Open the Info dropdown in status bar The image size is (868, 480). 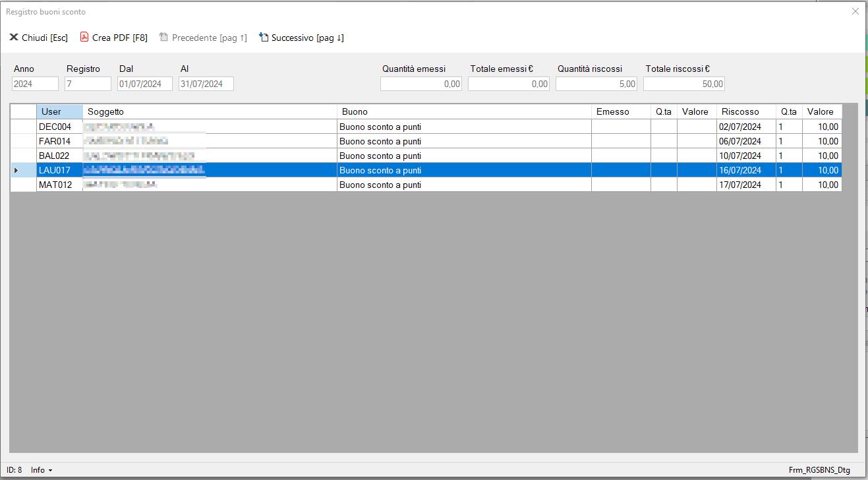41,470
